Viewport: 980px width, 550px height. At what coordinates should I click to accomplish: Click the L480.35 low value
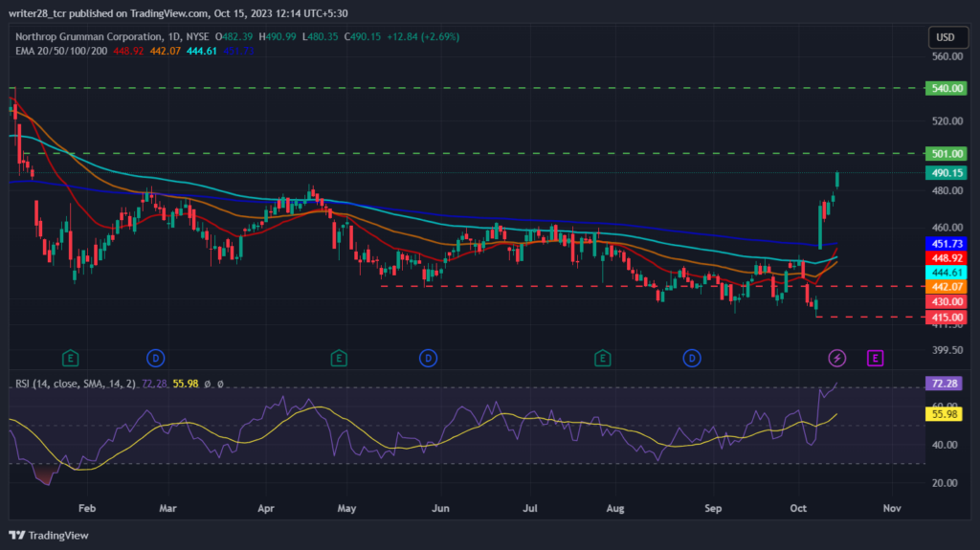(x=320, y=37)
